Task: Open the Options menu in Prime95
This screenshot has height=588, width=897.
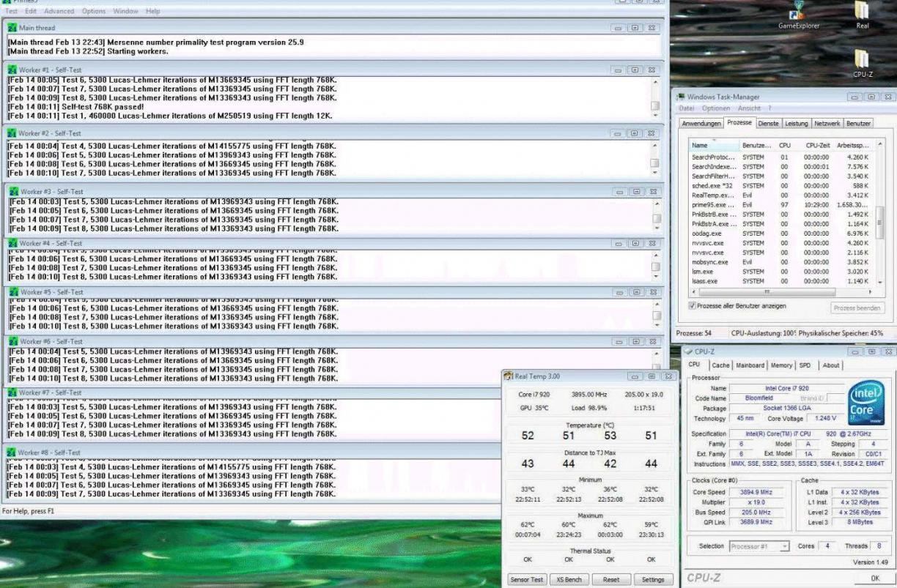Action: click(93, 12)
